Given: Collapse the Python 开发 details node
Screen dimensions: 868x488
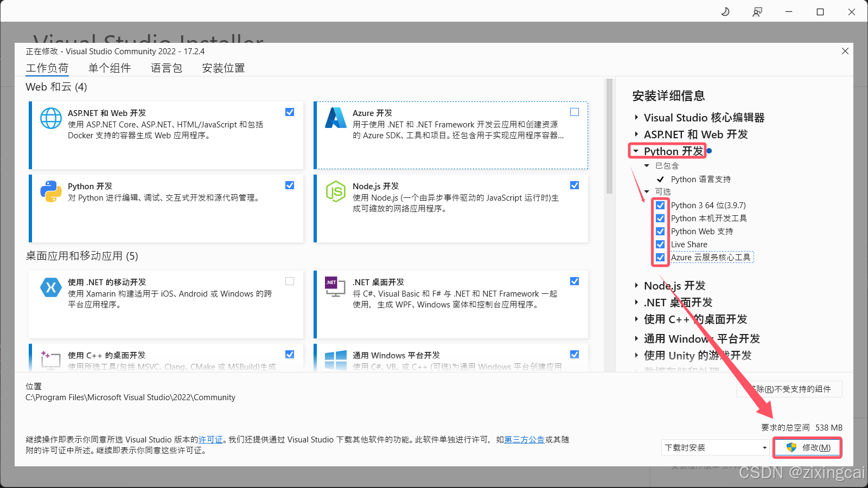Looking at the screenshot, I should tap(636, 151).
